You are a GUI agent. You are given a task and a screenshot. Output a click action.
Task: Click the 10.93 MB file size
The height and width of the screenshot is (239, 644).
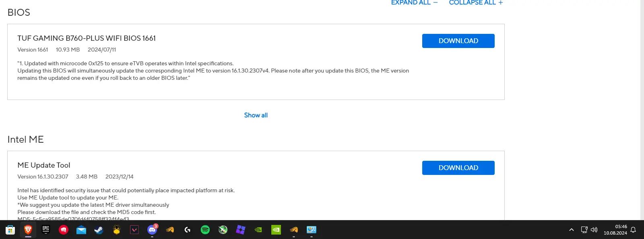pos(68,50)
